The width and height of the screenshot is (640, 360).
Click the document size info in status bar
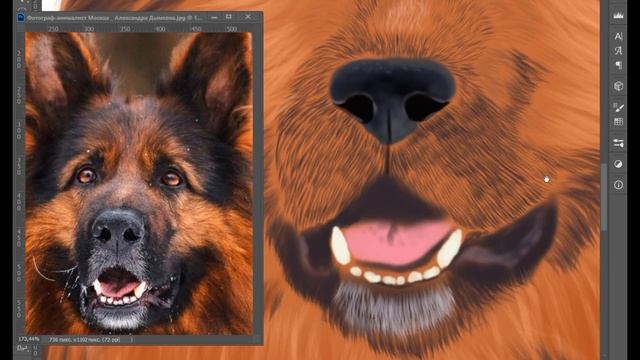pyautogui.click(x=84, y=340)
